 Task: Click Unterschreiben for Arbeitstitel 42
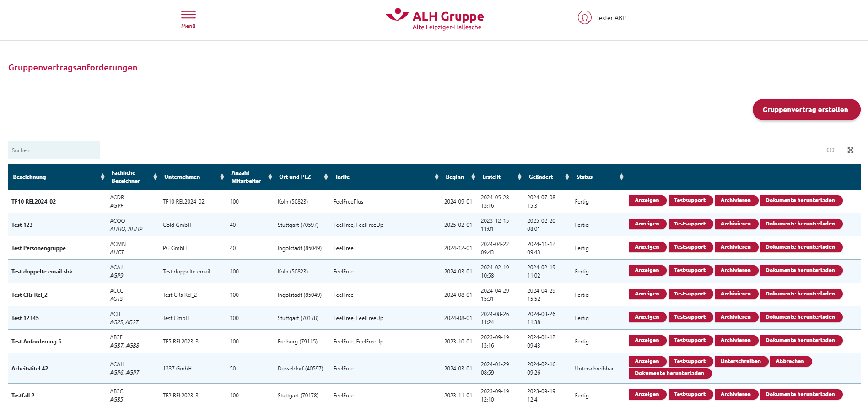(740, 362)
